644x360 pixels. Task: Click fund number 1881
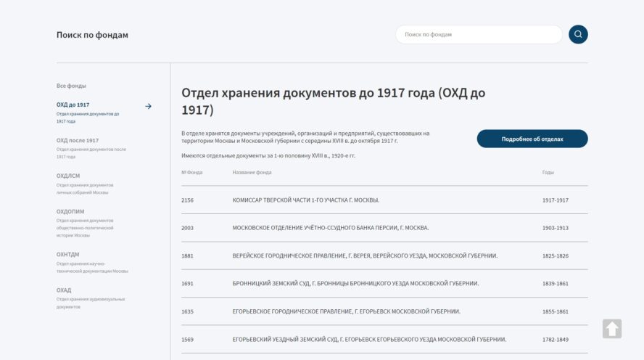pos(187,255)
